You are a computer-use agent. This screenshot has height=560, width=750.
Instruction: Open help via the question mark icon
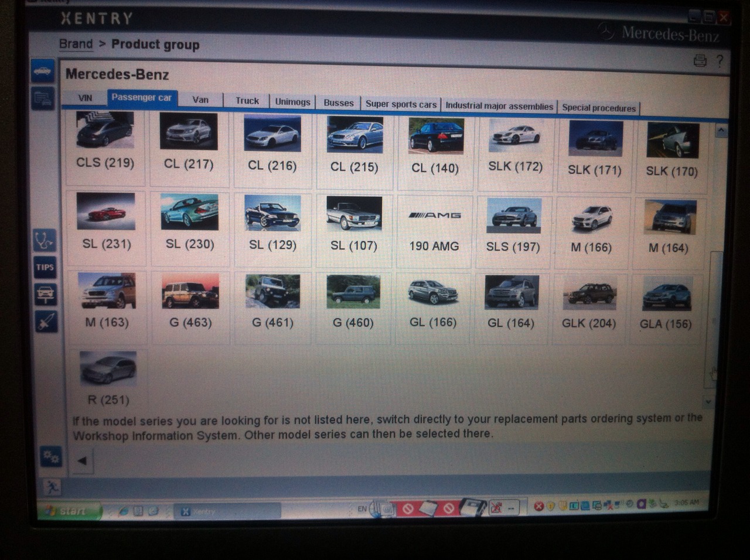[x=720, y=60]
